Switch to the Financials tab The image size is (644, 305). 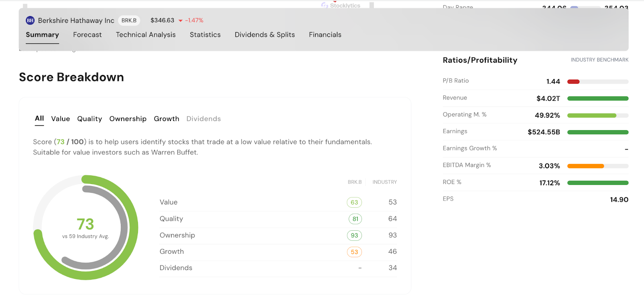click(x=325, y=35)
